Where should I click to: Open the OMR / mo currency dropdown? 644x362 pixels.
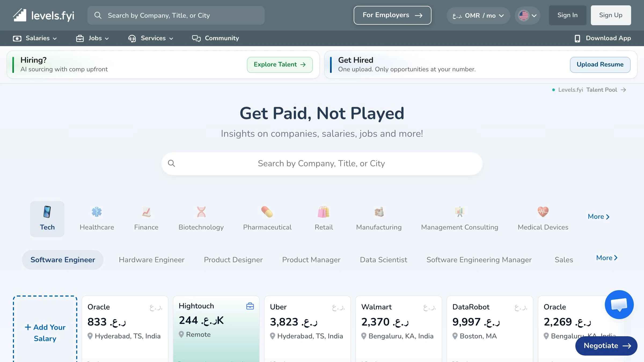(478, 16)
